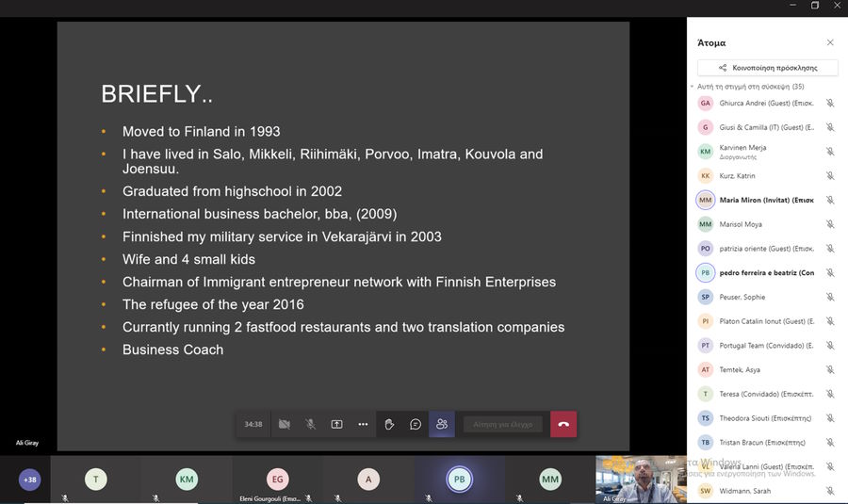Image resolution: width=848 pixels, height=504 pixels.
Task: Click the GA avatar for Ghiurca Andrei
Action: 705,104
